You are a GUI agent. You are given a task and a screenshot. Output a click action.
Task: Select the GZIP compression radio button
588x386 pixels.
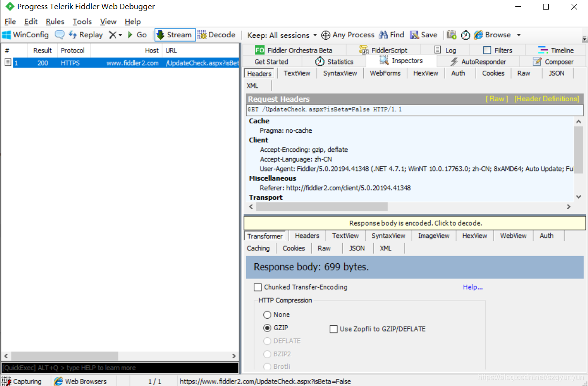[267, 328]
